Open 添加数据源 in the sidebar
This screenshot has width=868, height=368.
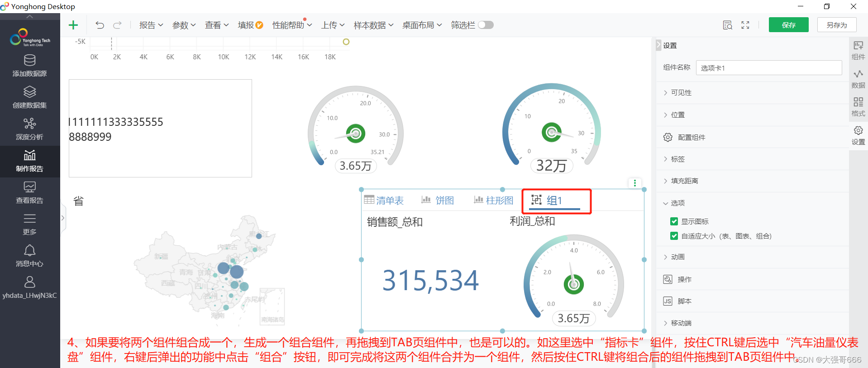[30, 66]
